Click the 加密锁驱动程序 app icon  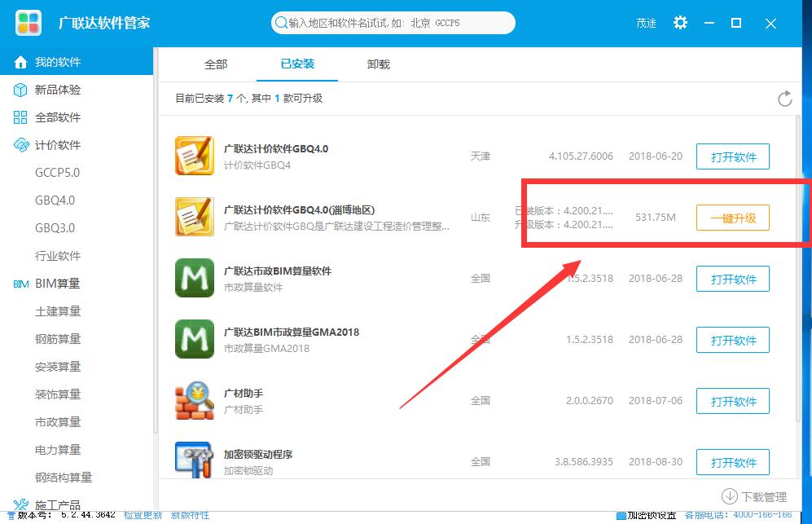tap(194, 460)
